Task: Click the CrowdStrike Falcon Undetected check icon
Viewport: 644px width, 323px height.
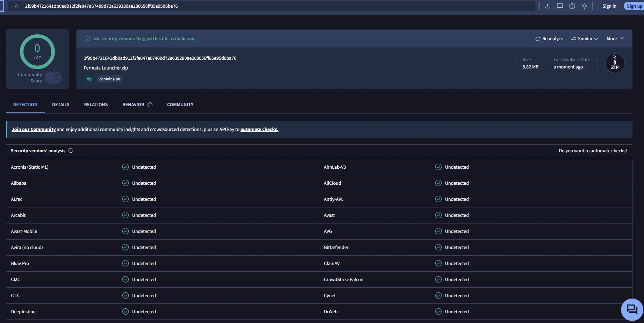Action: tap(438, 279)
